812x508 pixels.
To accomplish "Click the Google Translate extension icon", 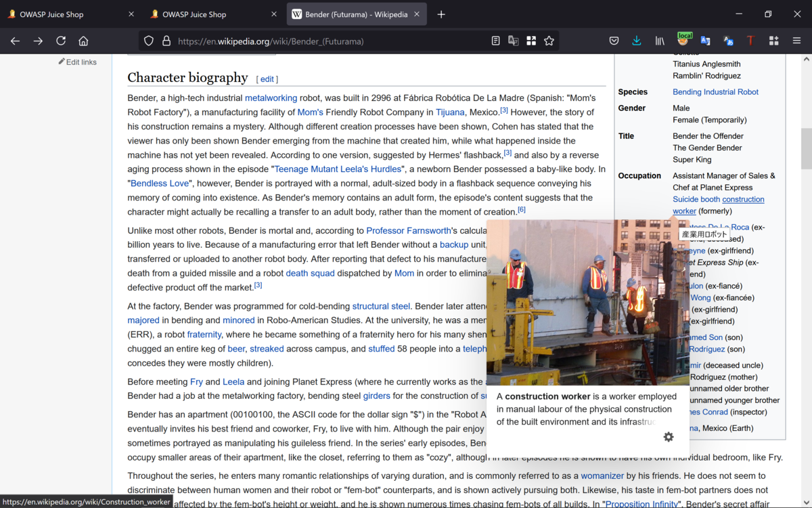I will (705, 41).
